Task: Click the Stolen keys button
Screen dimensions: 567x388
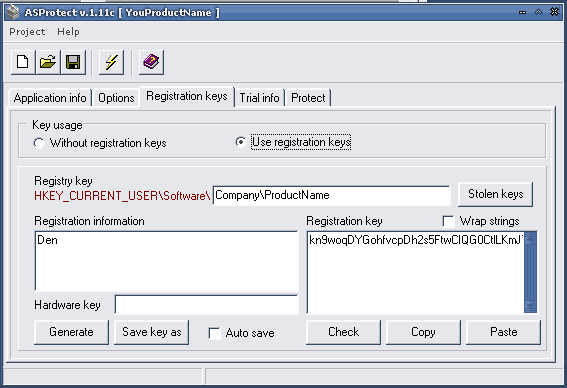Action: [495, 194]
